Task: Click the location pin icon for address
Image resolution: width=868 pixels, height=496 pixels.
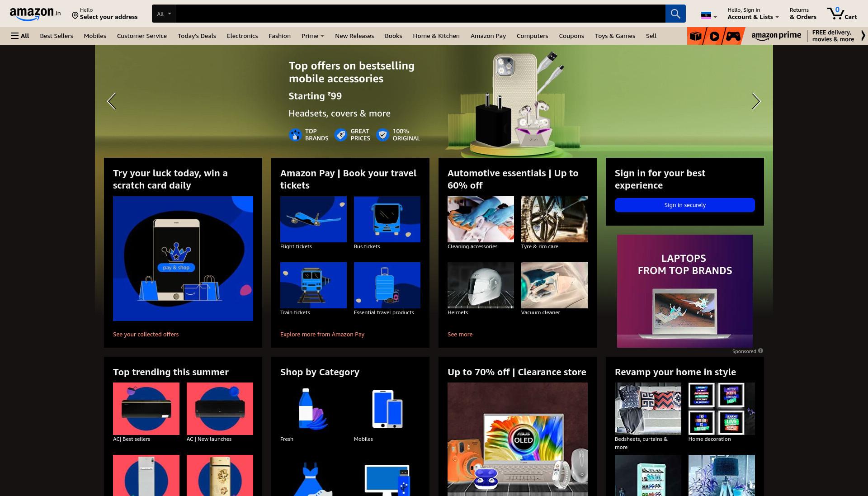Action: tap(75, 16)
